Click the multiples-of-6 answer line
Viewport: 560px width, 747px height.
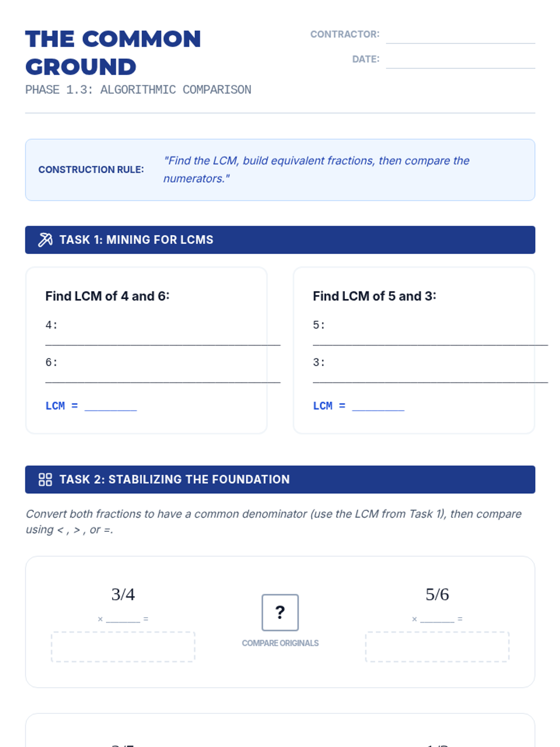tap(162, 376)
